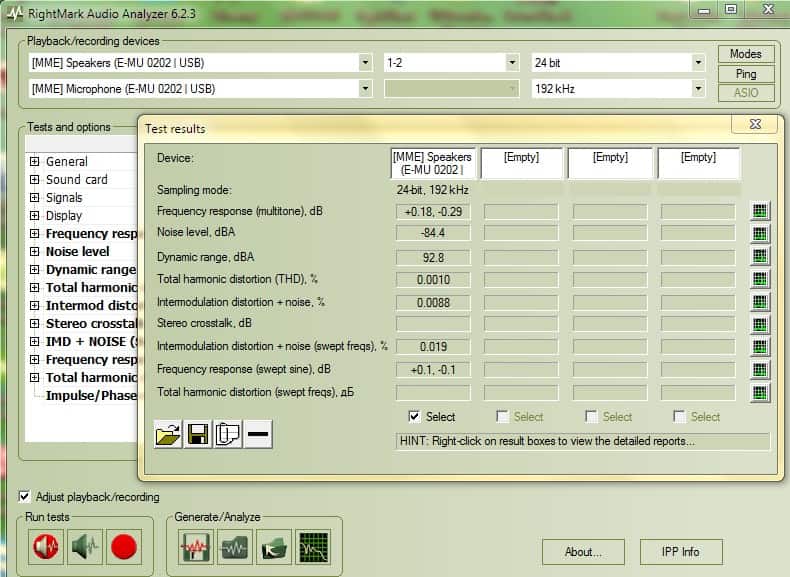Tick the Select checkbox under second result column

(x=502, y=416)
